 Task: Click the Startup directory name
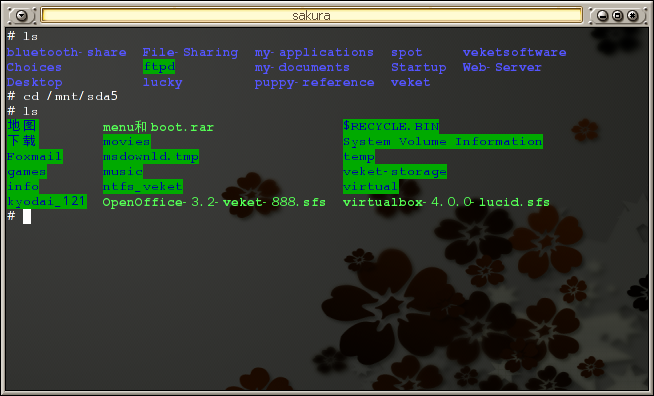pyautogui.click(x=419, y=68)
